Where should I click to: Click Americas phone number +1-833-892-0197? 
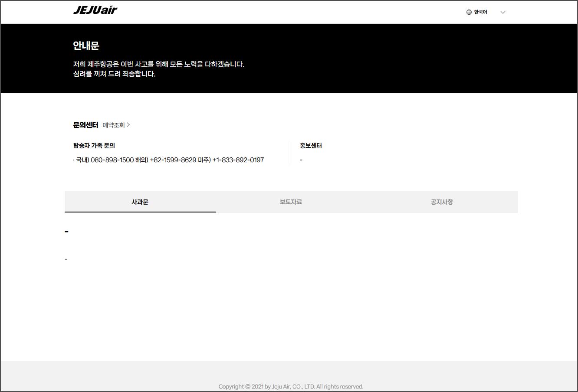pos(238,160)
